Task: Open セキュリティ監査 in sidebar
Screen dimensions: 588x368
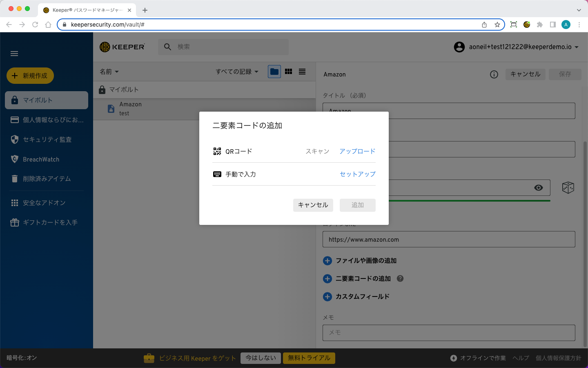Action: [x=47, y=139]
